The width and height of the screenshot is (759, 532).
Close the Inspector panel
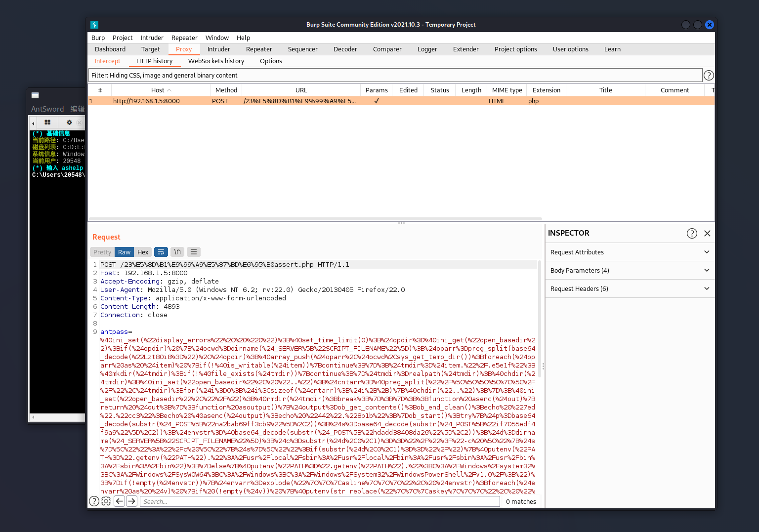[707, 233]
